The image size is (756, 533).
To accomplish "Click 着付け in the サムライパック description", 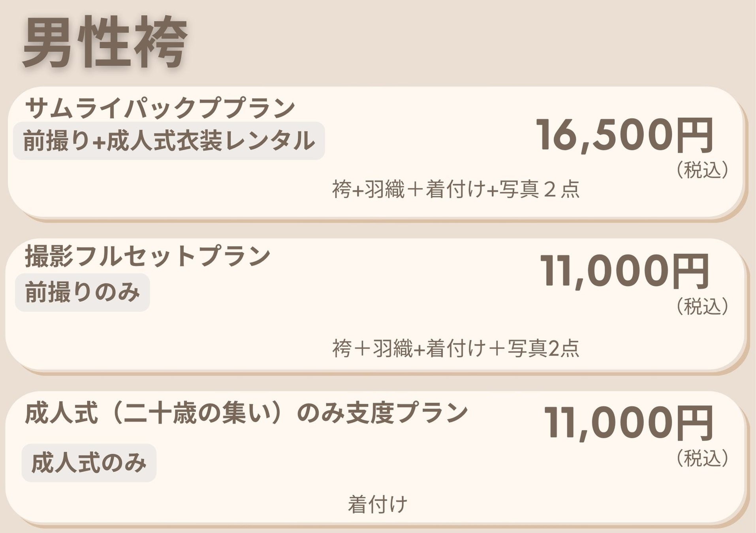I will [455, 190].
